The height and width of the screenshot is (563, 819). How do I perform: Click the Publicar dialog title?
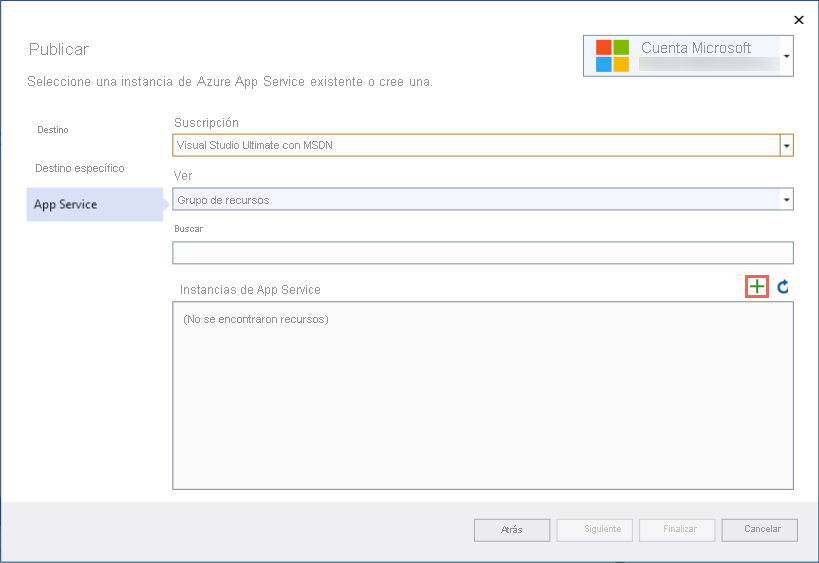tap(58, 49)
